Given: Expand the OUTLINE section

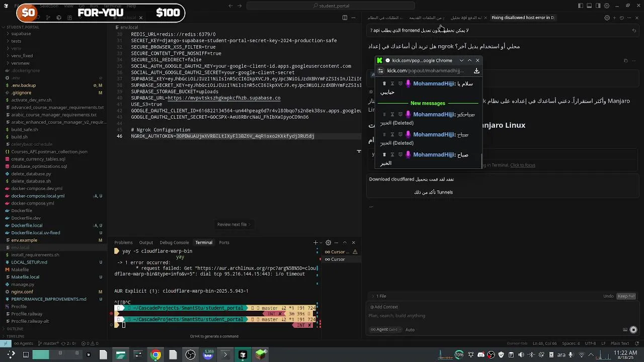Looking at the screenshot, I should (15, 329).
